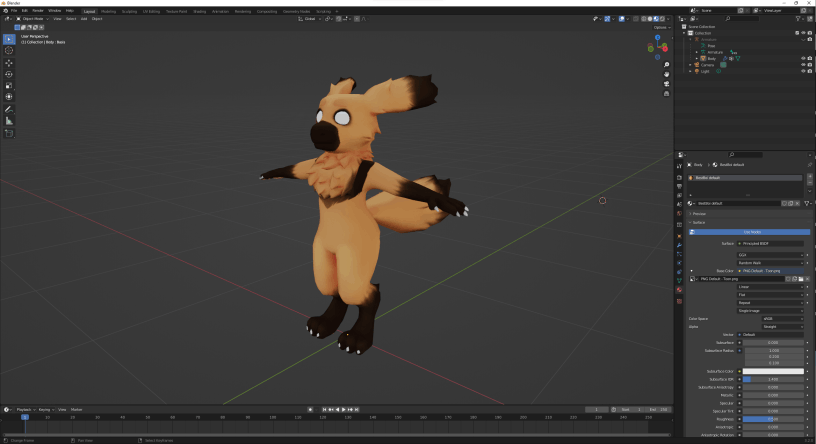Click the Subsurface Color white swatch
Viewport: 816px width, 444px height.
pos(773,371)
